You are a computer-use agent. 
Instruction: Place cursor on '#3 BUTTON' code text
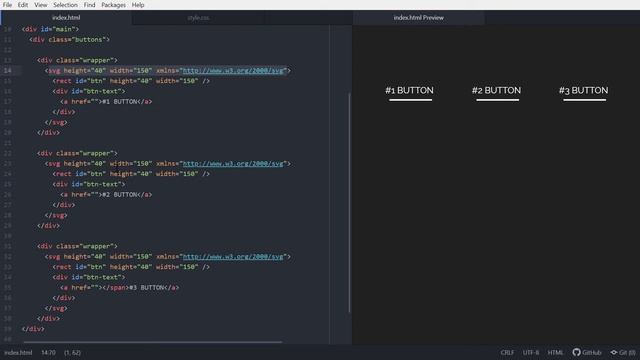click(146, 288)
